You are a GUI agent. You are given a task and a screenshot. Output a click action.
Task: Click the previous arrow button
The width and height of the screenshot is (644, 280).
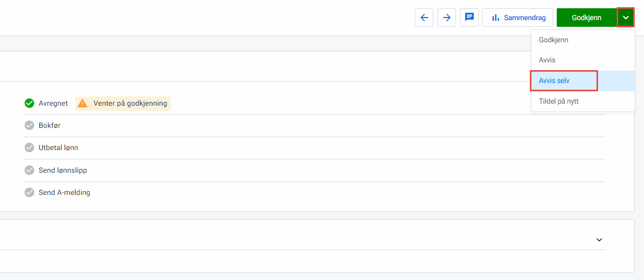coord(424,18)
